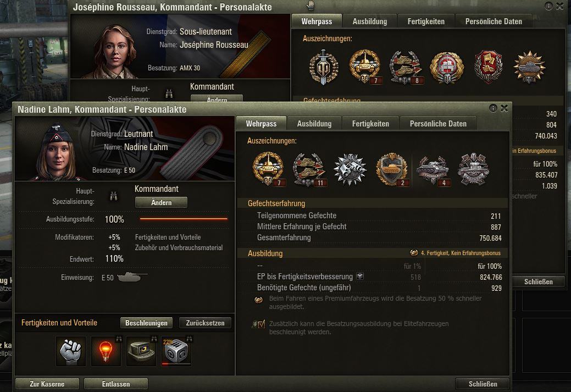Image resolution: width=571 pixels, height=392 pixels.
Task: Click the small cube icon beside EP bis Fertigkeitsverbesserung
Action: pos(360,276)
